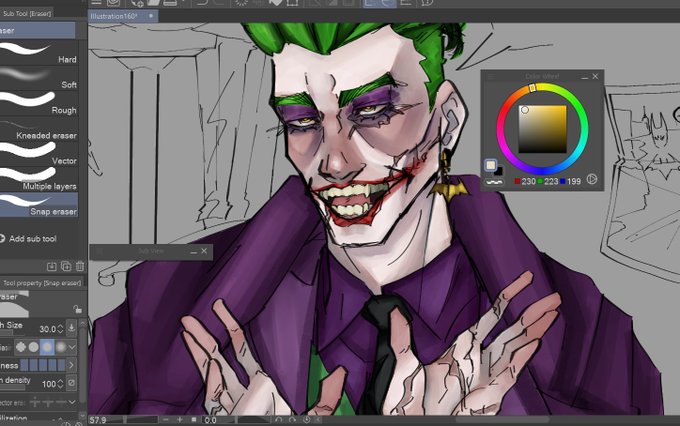
Task: Click the color space switch circle icon
Action: point(592,179)
